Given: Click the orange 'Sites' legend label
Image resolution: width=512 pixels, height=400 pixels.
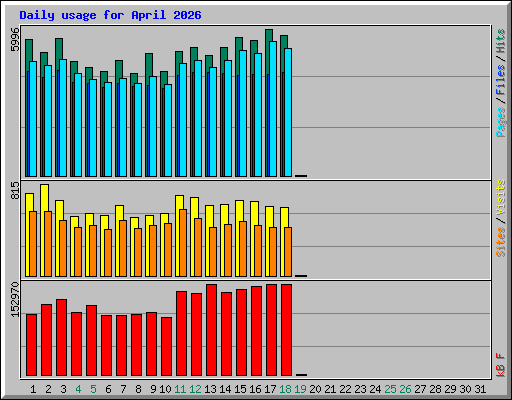Looking at the screenshot, I should tap(501, 242).
